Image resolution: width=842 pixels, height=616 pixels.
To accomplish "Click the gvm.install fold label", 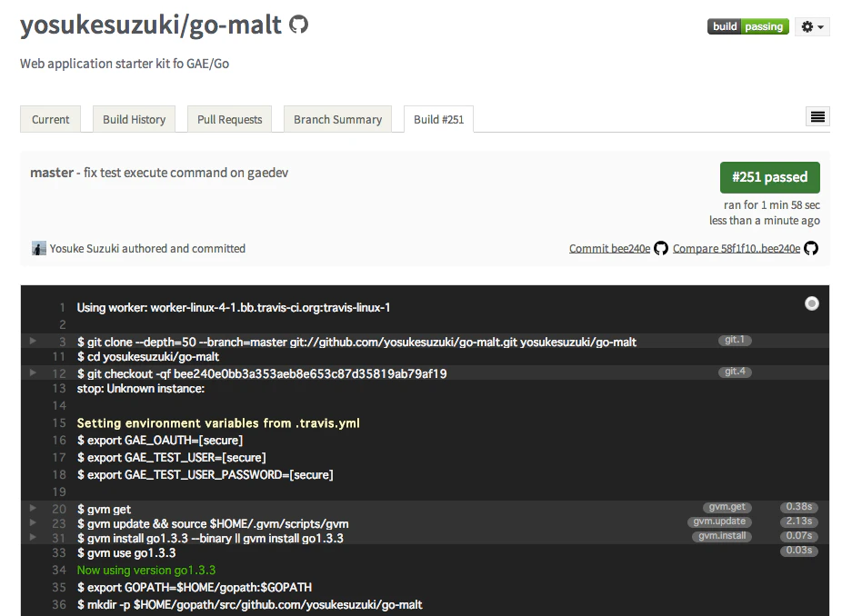I will (x=722, y=535).
